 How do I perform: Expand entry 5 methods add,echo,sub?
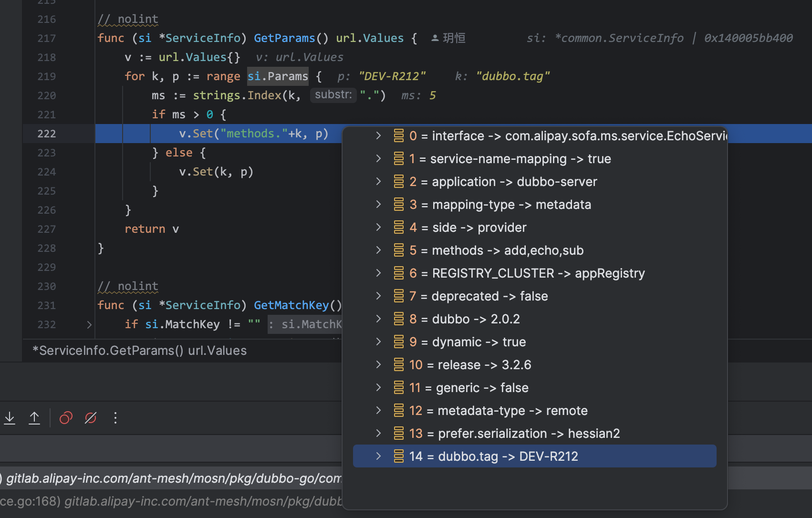pyautogui.click(x=378, y=250)
